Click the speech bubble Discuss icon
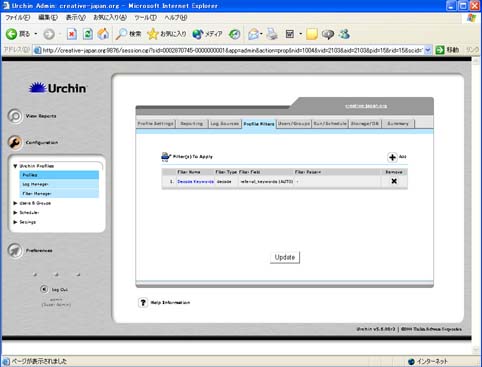The height and width of the screenshot is (367, 482). pos(328,34)
